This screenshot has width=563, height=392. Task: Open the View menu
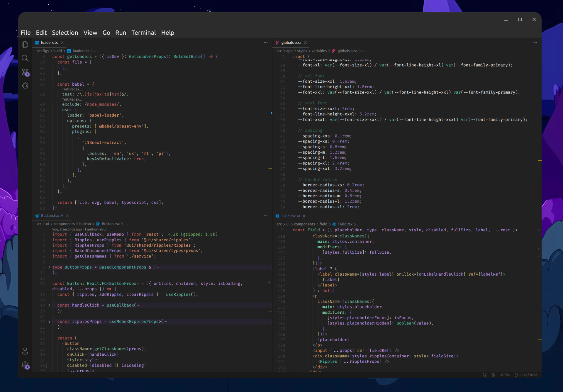point(90,33)
